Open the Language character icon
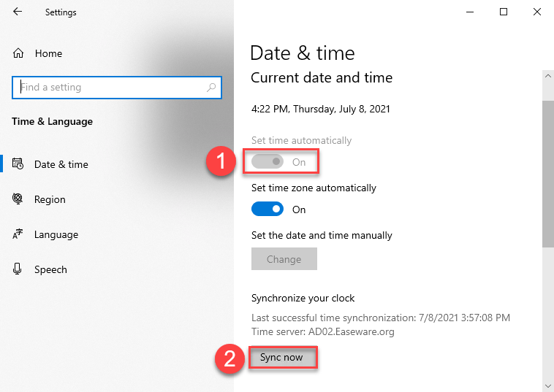554x392 pixels. click(x=18, y=234)
